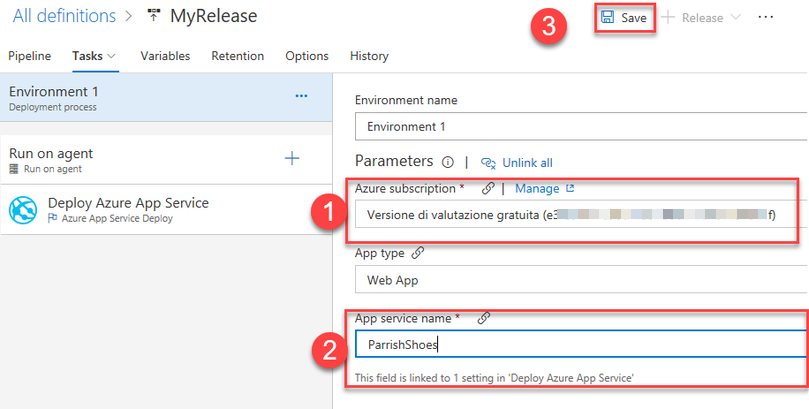The width and height of the screenshot is (809, 409).
Task: Open the Azure subscription dropdown
Action: [575, 215]
